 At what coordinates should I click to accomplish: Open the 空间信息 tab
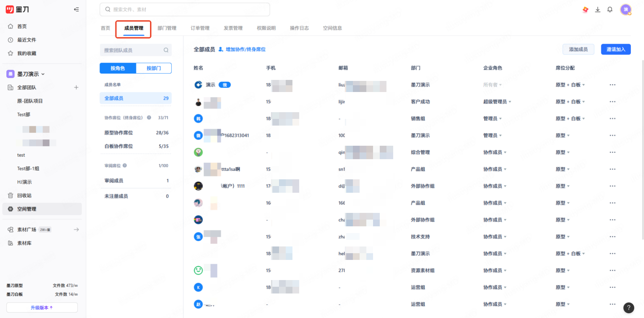[332, 28]
